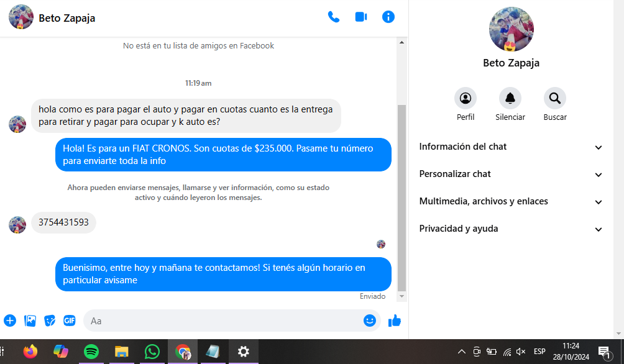Click the large profile photo in side panel
The width and height of the screenshot is (624, 364).
pyautogui.click(x=512, y=29)
